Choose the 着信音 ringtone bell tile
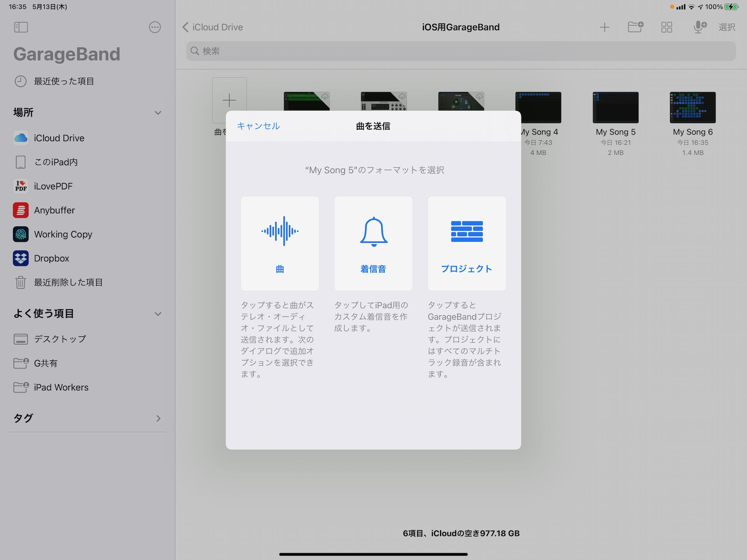Viewport: 747px width, 560px height. [x=373, y=243]
